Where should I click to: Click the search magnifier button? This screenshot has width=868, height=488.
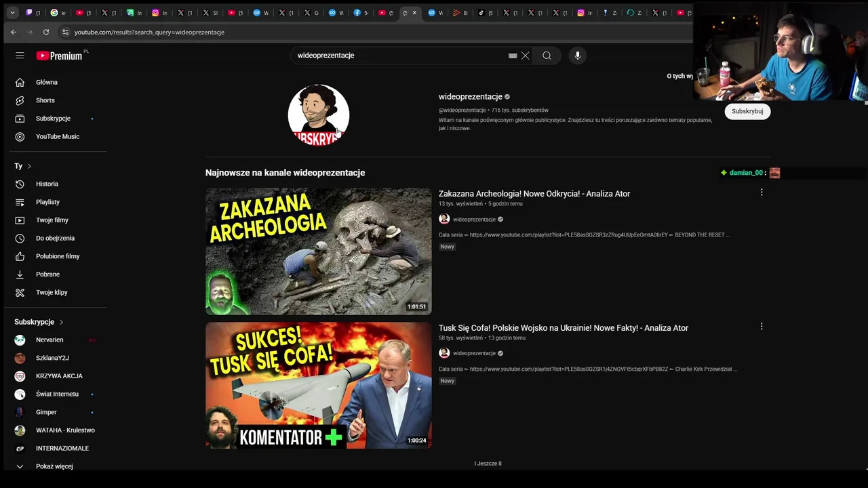click(547, 56)
